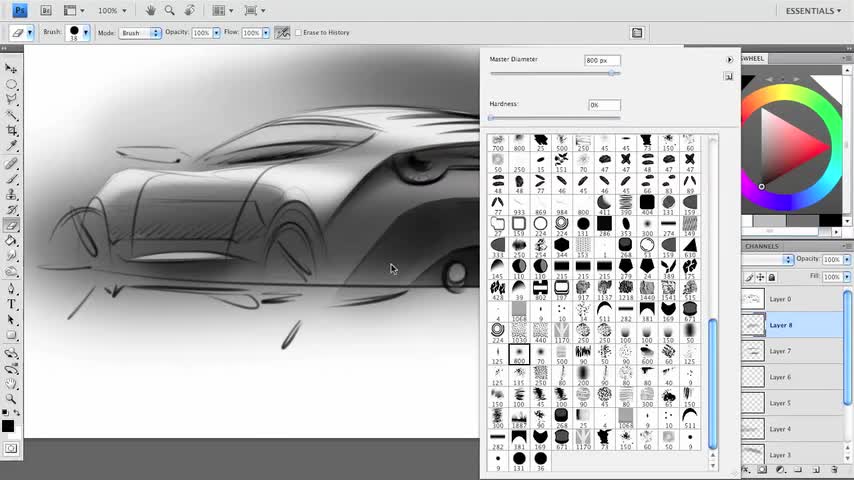This screenshot has height=480, width=854.
Task: Toggle lock position in Layers panel
Action: point(760,278)
